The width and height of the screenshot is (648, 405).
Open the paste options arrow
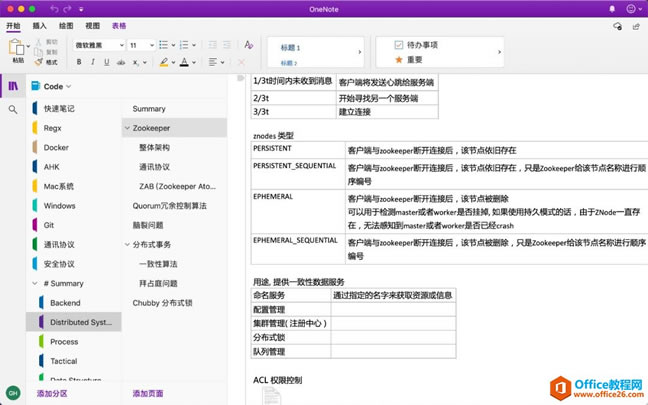28,46
